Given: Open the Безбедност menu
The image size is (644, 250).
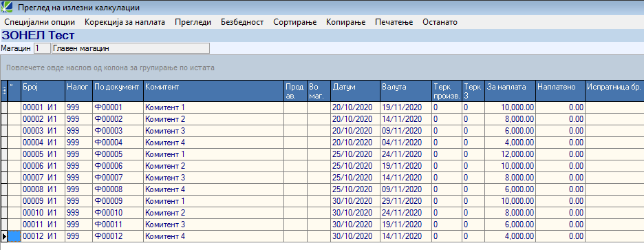Looking at the screenshot, I should tap(242, 22).
